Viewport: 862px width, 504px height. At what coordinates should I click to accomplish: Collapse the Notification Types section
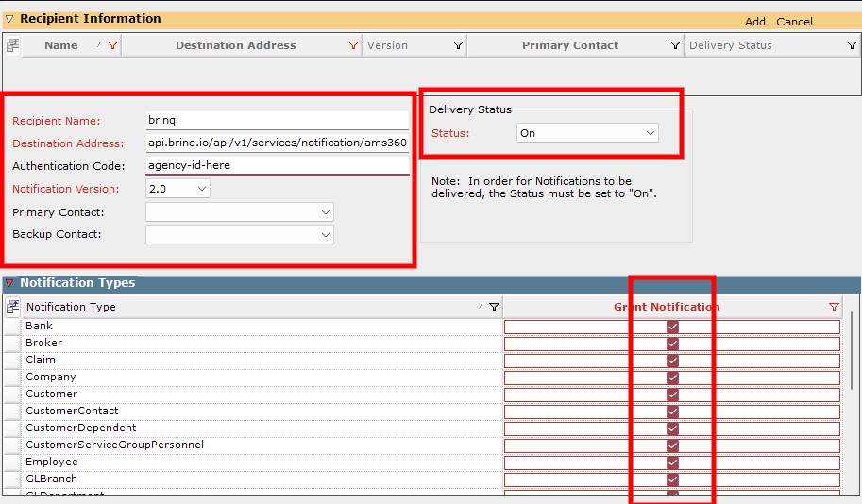(x=9, y=283)
